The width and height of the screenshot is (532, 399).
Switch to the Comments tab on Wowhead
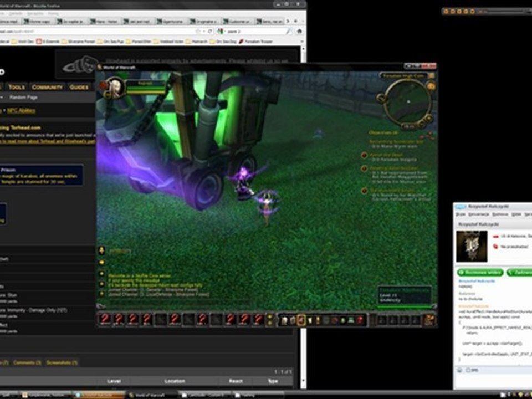pyautogui.click(x=27, y=362)
